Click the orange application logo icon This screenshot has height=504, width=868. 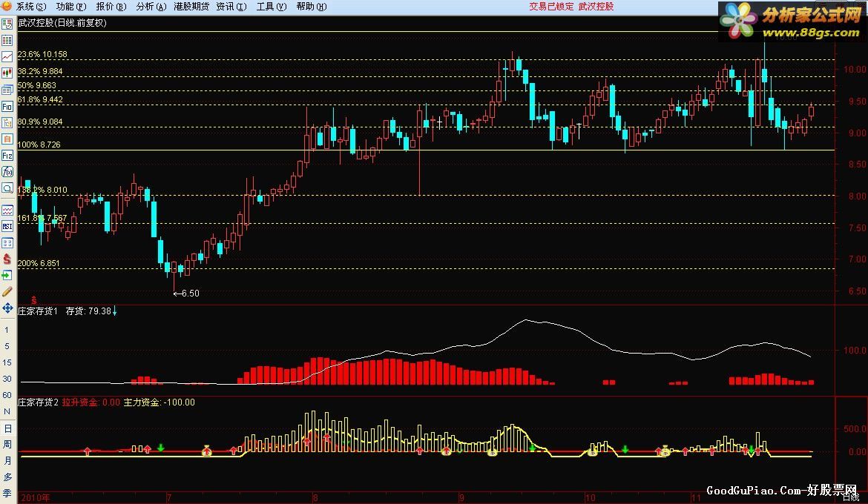pyautogui.click(x=7, y=6)
